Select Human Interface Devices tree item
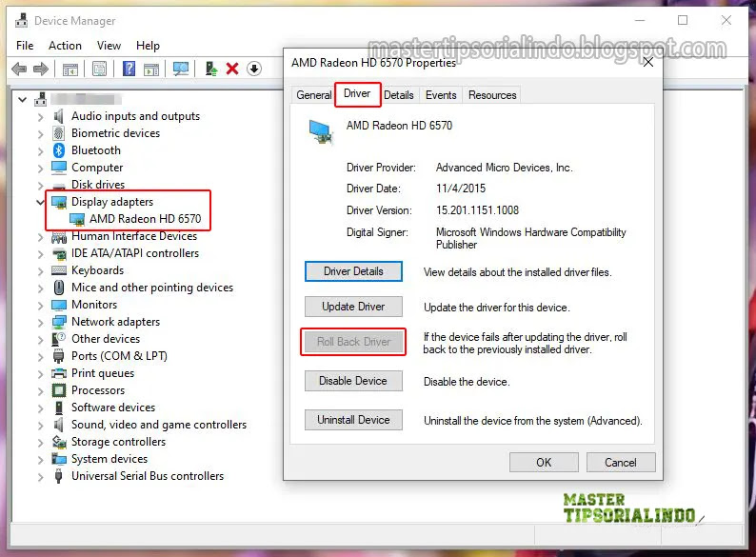Image resolution: width=756 pixels, height=557 pixels. tap(134, 236)
